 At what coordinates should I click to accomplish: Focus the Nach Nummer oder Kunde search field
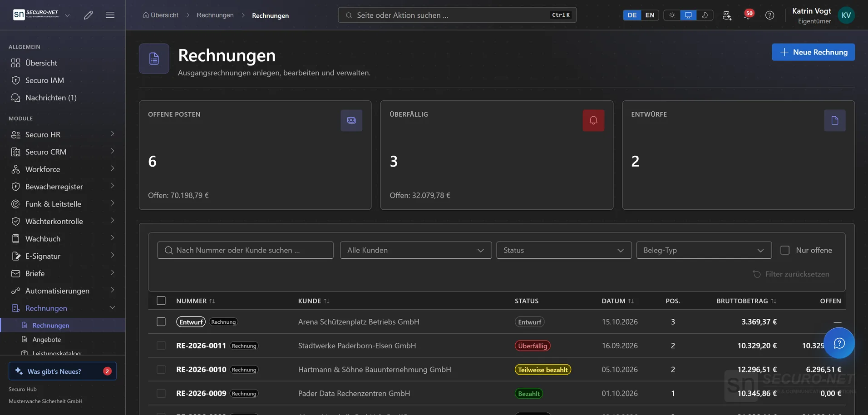point(245,250)
